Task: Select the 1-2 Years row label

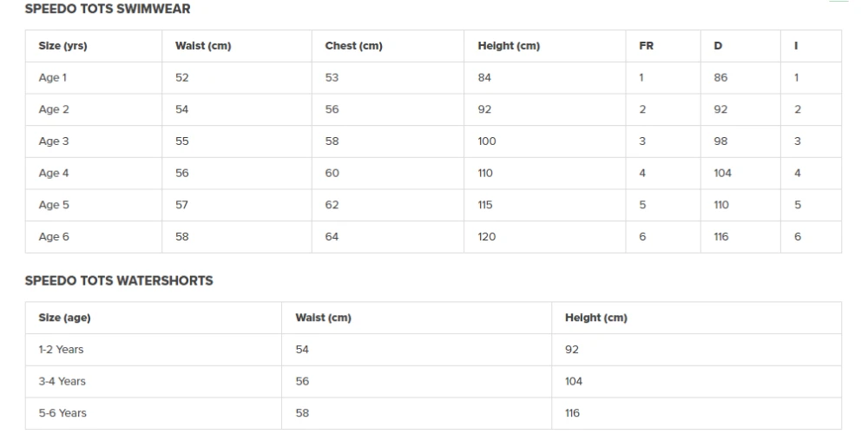Action: (61, 350)
